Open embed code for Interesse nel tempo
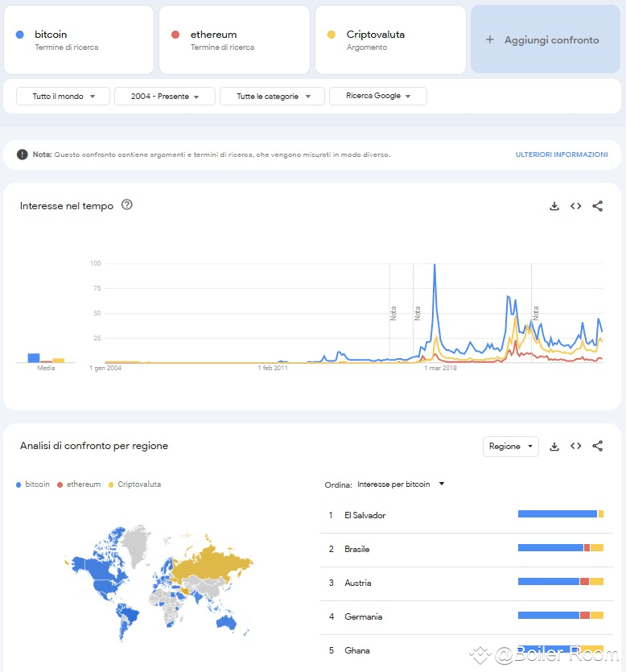The image size is (626, 672). 575,206
